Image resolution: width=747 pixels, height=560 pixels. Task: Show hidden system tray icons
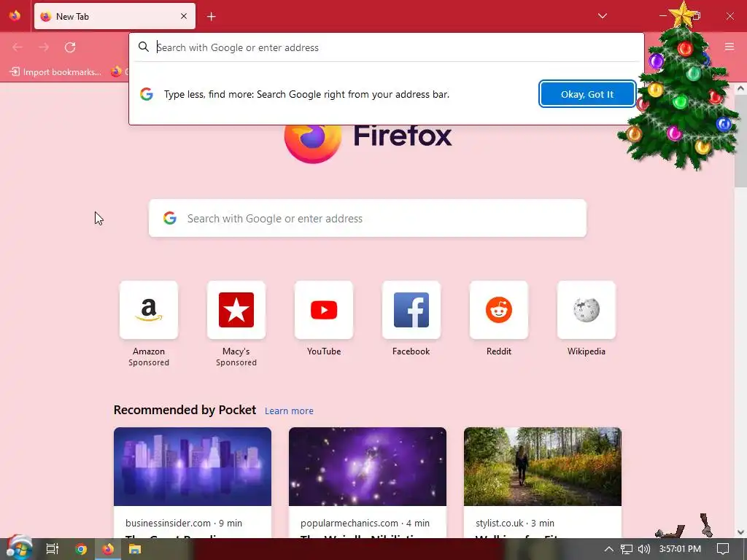pos(608,549)
